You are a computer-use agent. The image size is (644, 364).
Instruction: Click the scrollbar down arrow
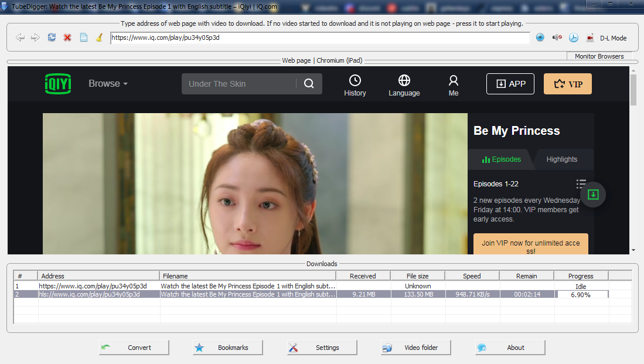pos(633,250)
